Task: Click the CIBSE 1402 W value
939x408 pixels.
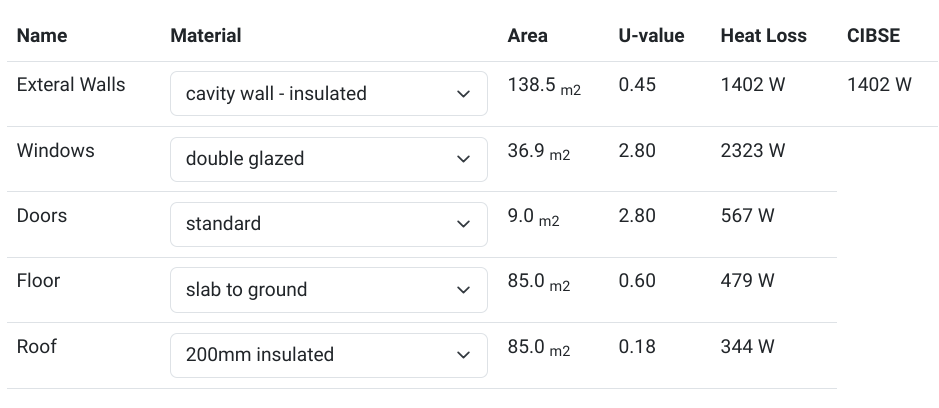Action: tap(879, 85)
